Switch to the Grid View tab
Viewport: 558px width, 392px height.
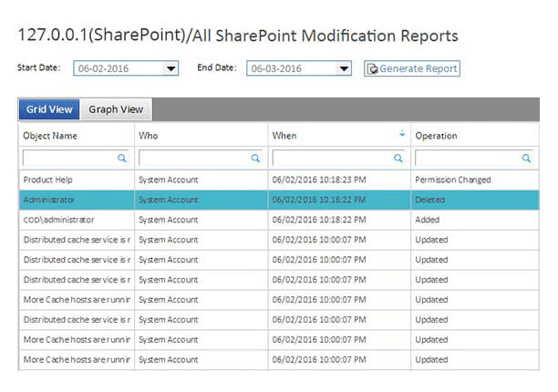(x=49, y=109)
